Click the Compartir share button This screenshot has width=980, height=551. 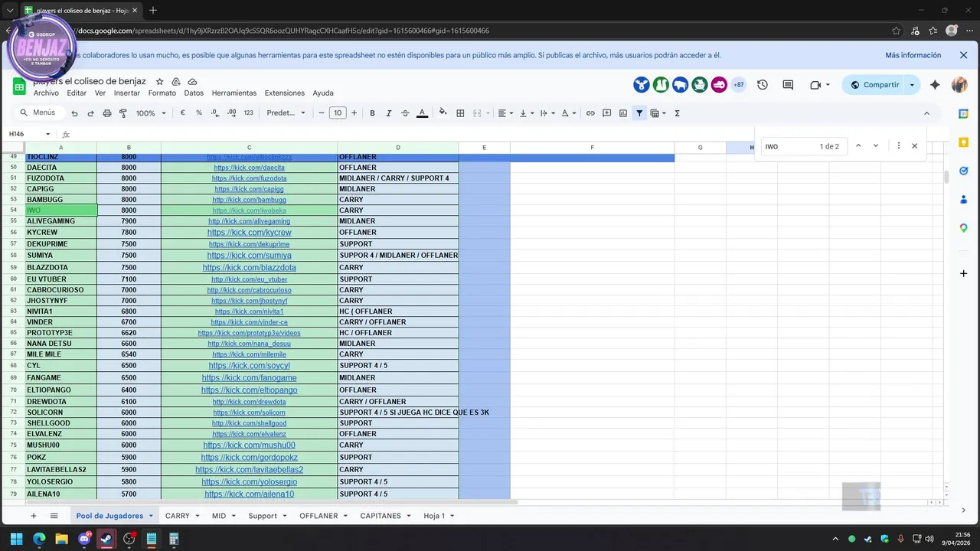pos(874,85)
